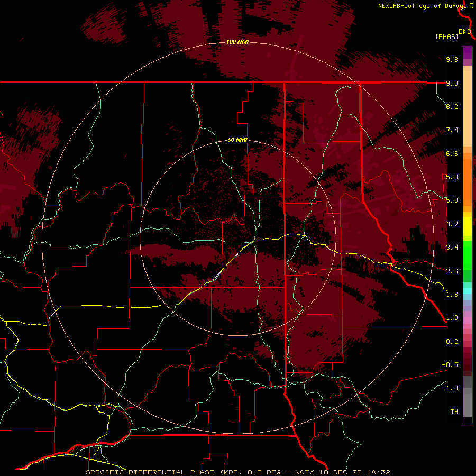
Task: Click the "2.6" color scale value
Action: [452, 271]
